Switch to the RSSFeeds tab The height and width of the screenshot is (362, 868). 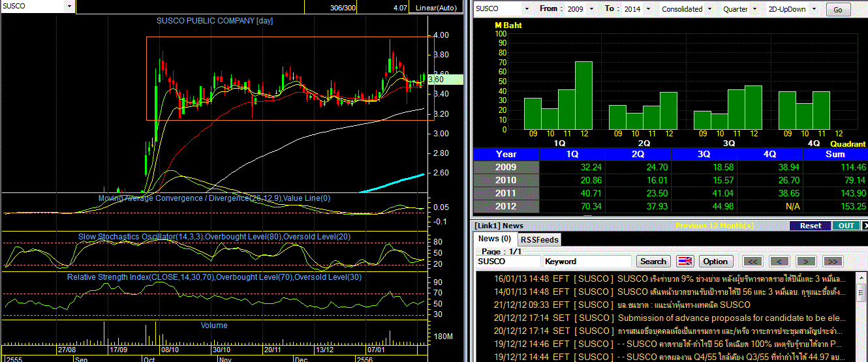[x=539, y=239]
